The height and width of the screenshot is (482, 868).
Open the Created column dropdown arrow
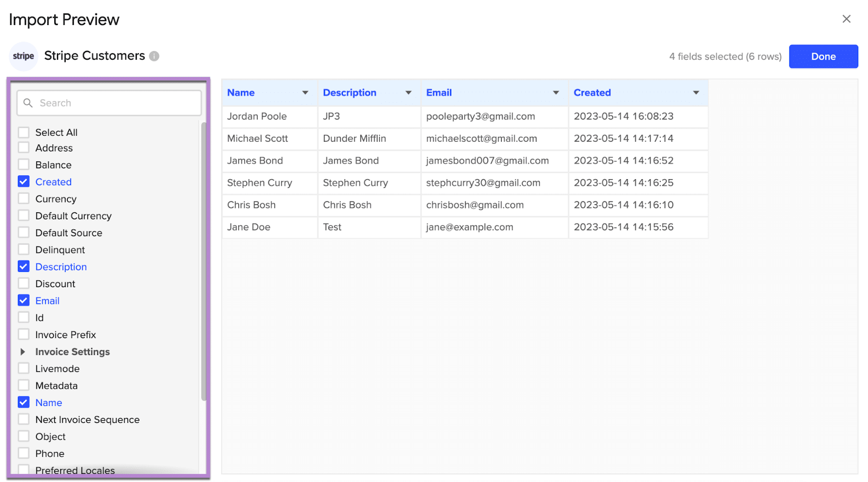pos(696,93)
